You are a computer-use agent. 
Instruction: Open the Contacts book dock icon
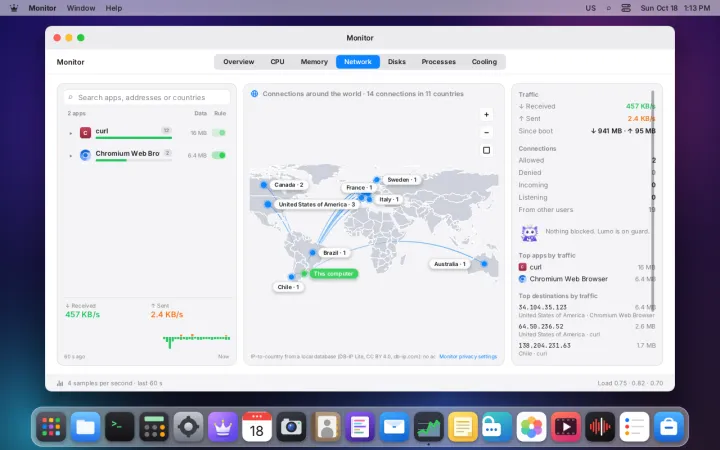(326, 427)
